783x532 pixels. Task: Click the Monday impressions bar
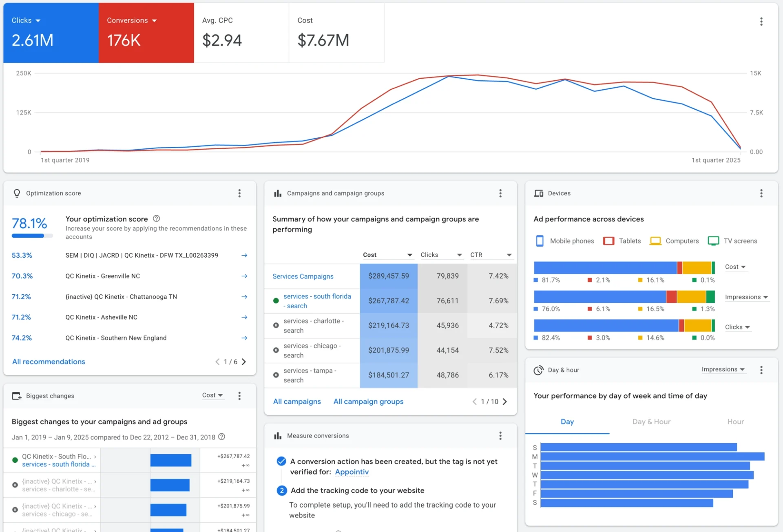click(x=652, y=457)
